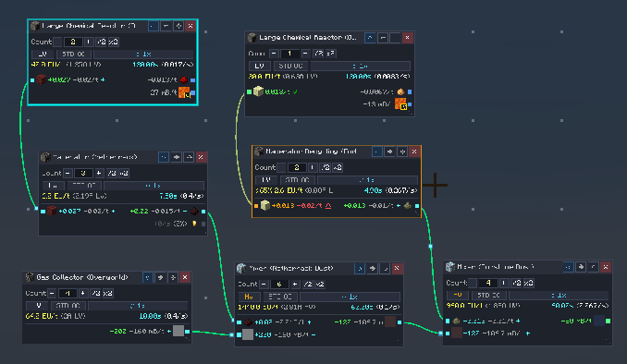Click gray air input icon in Mixer (Netherrack Dust)

point(248,334)
